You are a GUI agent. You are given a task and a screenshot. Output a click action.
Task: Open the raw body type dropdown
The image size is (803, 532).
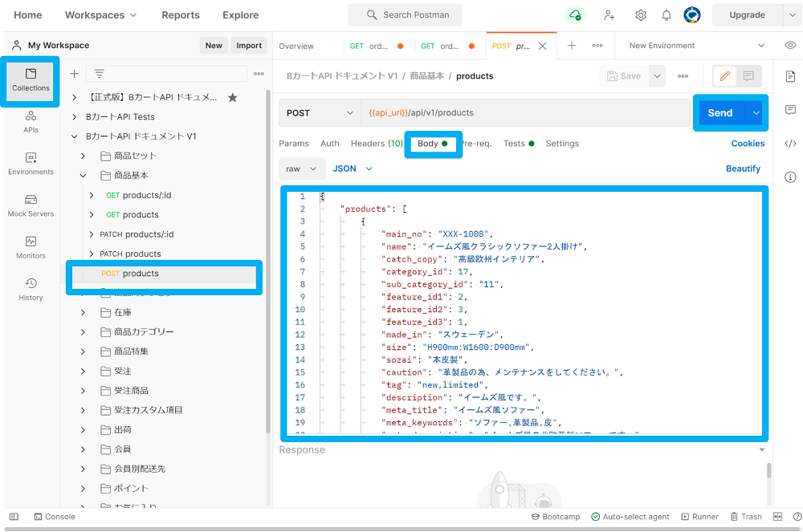pyautogui.click(x=302, y=169)
